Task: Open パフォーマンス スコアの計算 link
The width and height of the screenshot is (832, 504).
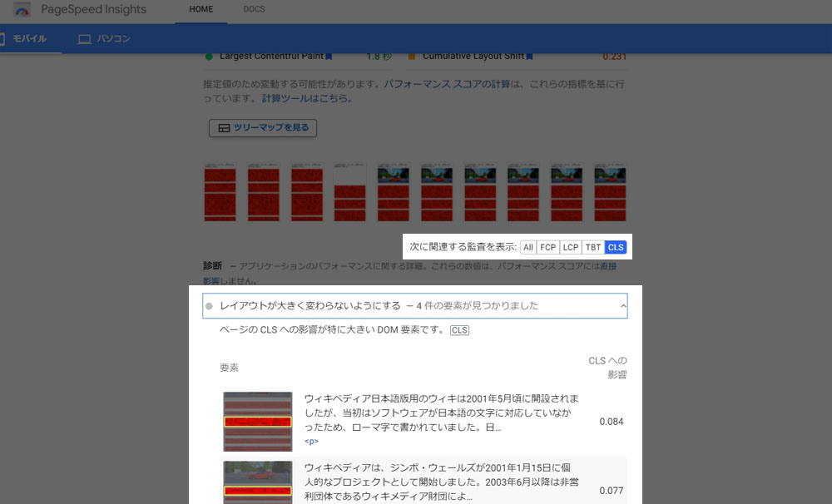Action: (447, 84)
